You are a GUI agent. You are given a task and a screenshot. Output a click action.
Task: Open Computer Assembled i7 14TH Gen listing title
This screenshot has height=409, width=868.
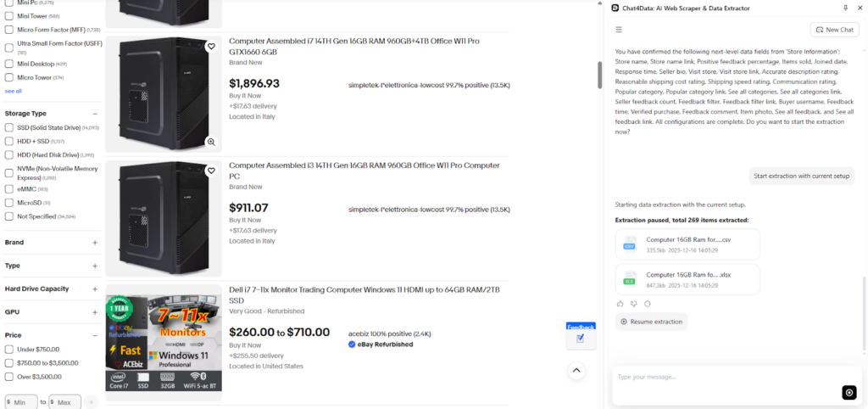point(354,47)
